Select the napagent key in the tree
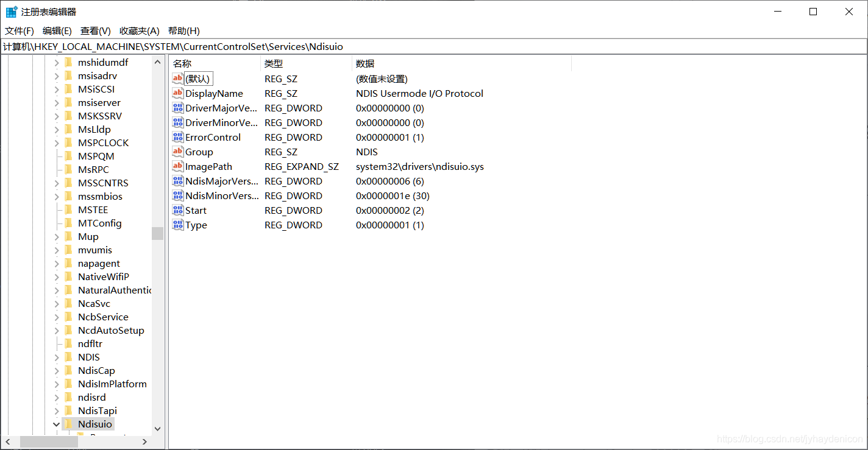The height and width of the screenshot is (450, 868). pos(99,263)
